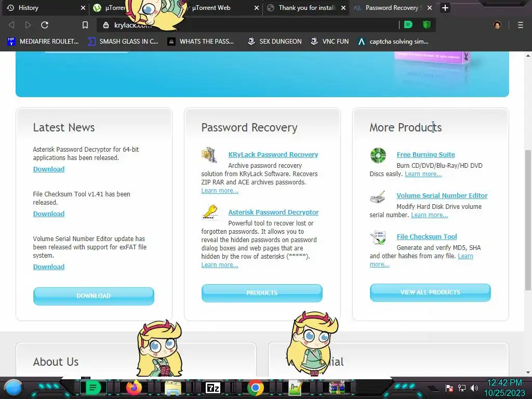Click the bookmark page icon

pyautogui.click(x=85, y=25)
